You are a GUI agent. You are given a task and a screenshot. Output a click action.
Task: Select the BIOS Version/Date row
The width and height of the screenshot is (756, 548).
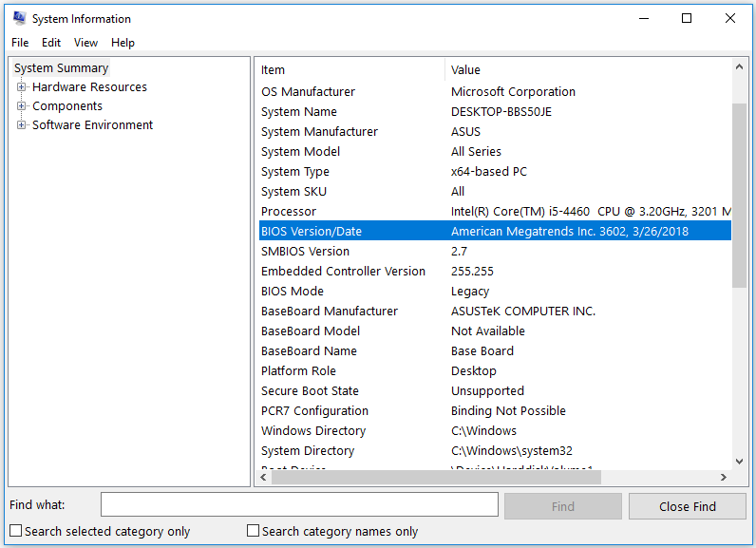point(495,232)
